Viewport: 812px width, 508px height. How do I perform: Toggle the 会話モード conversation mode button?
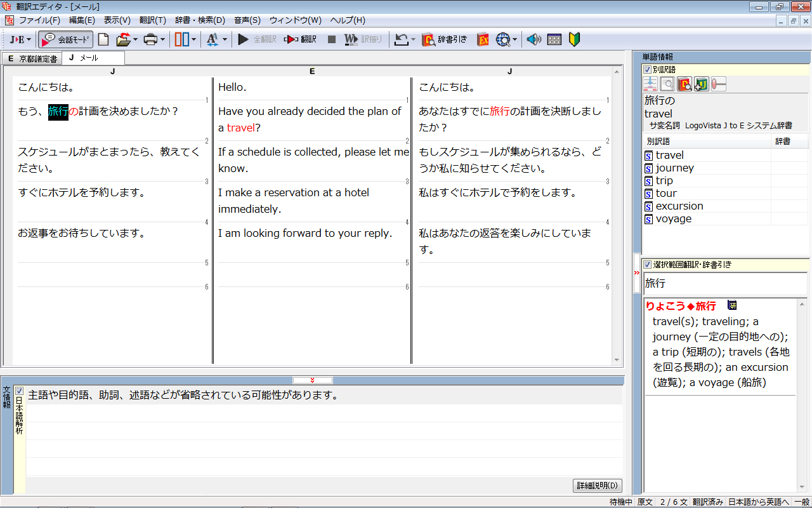[x=66, y=39]
